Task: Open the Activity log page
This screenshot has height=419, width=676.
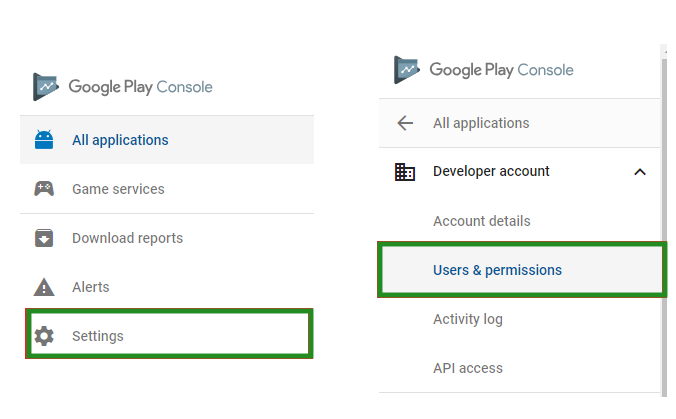Action: 468,319
